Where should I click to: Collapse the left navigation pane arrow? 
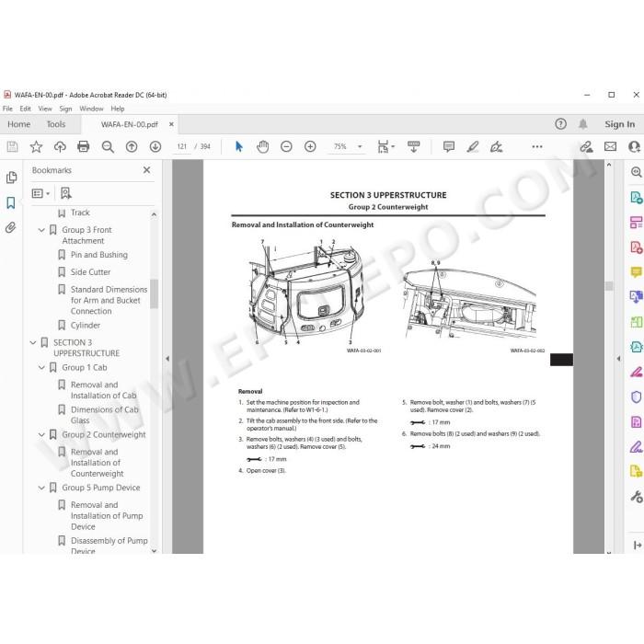(x=167, y=359)
